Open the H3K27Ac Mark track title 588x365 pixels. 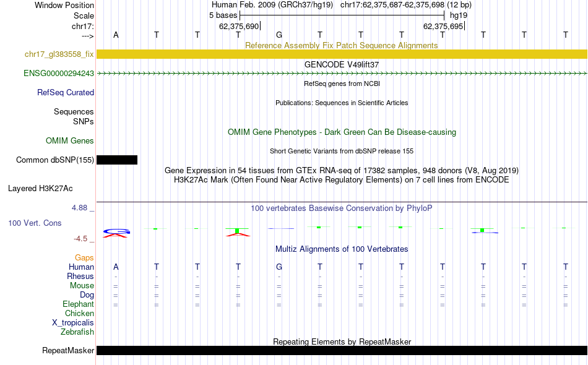pyautogui.click(x=342, y=180)
